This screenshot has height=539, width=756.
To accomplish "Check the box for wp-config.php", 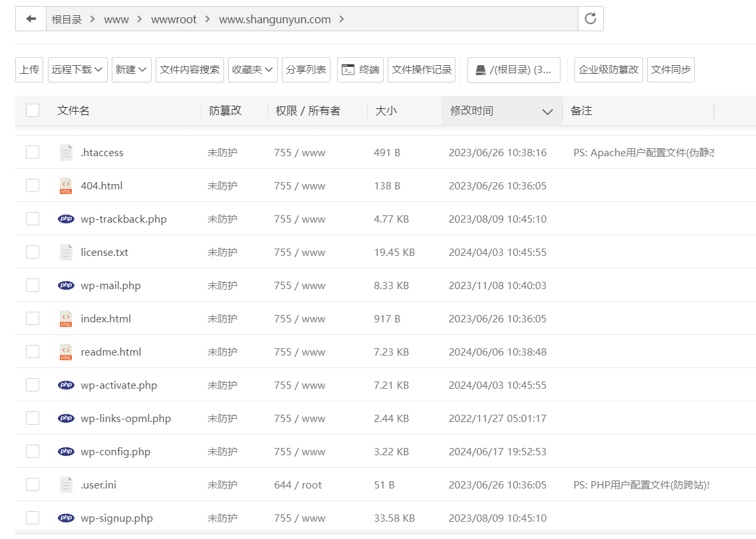I will point(33,452).
